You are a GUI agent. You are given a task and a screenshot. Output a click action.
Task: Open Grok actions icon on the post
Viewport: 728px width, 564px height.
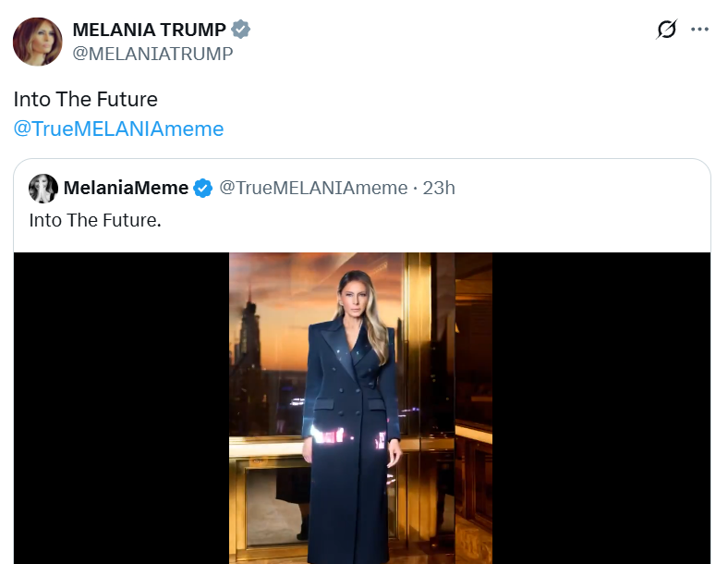click(666, 30)
